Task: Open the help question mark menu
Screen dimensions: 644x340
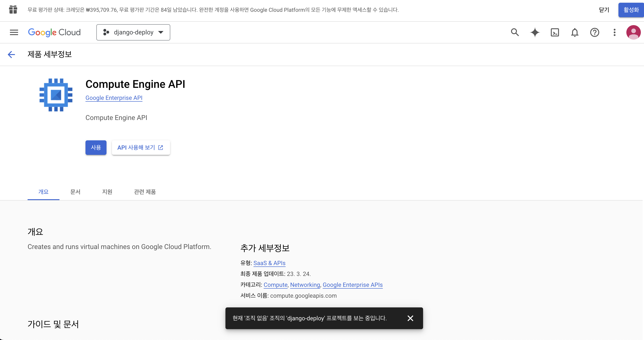Action: [x=594, y=32]
